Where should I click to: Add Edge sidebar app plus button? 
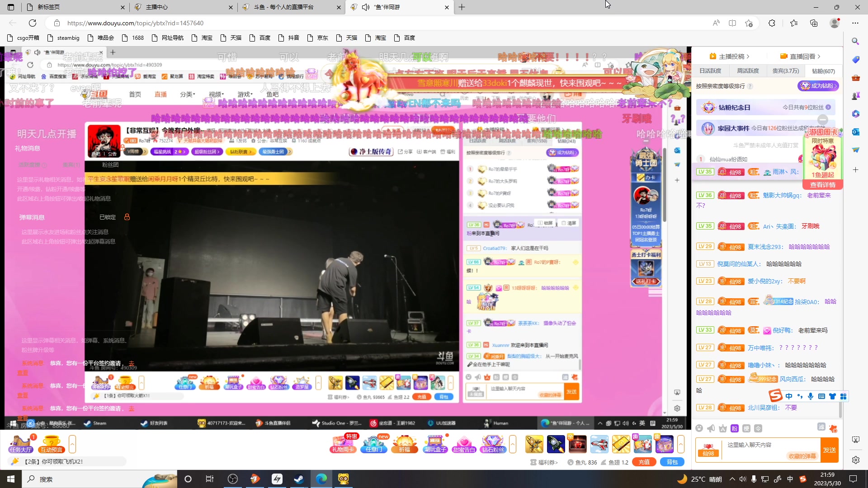coord(855,170)
